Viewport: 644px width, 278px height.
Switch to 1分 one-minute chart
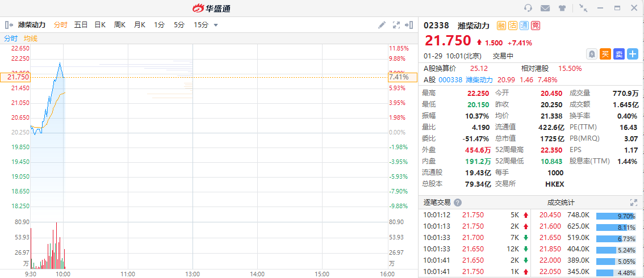tap(160, 25)
